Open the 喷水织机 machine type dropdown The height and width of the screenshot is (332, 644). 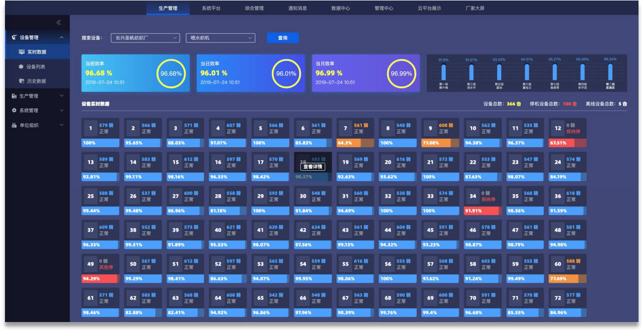(220, 38)
